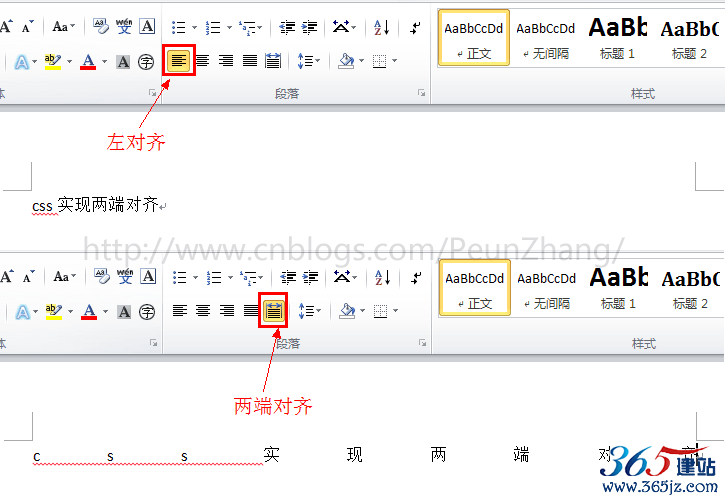Select Align Right in the lower ribbon
This screenshot has height=500, width=725.
(x=227, y=310)
